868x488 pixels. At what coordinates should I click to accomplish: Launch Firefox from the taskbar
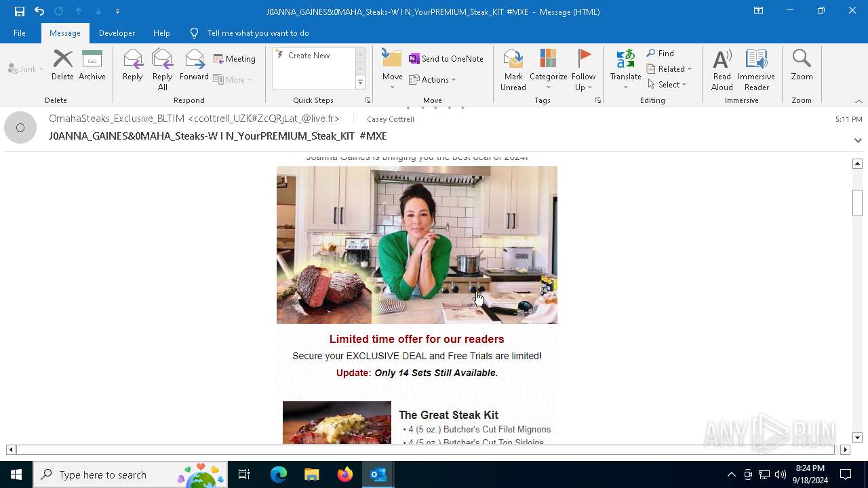click(345, 474)
